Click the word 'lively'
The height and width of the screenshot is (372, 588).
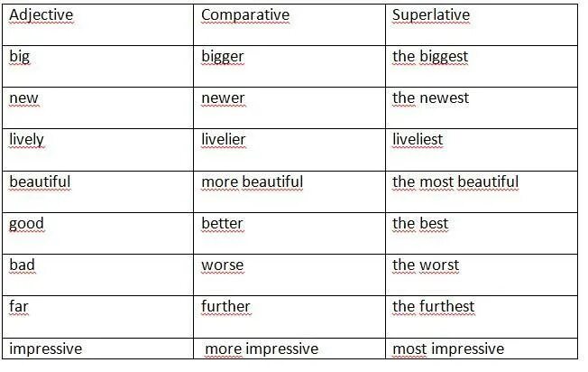pyautogui.click(x=27, y=140)
